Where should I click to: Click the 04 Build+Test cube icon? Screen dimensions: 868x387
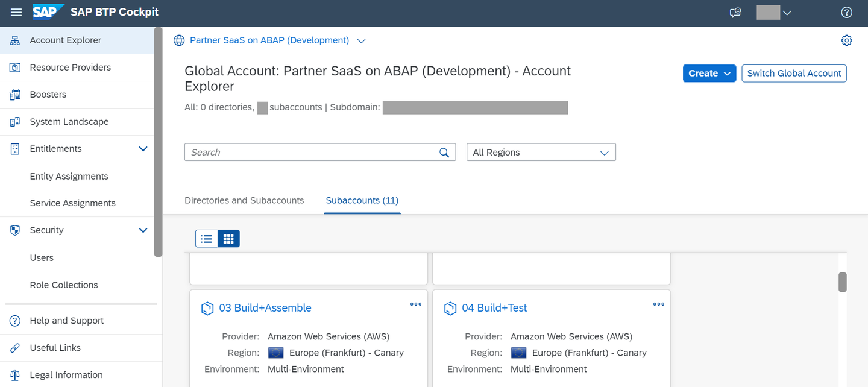point(450,309)
